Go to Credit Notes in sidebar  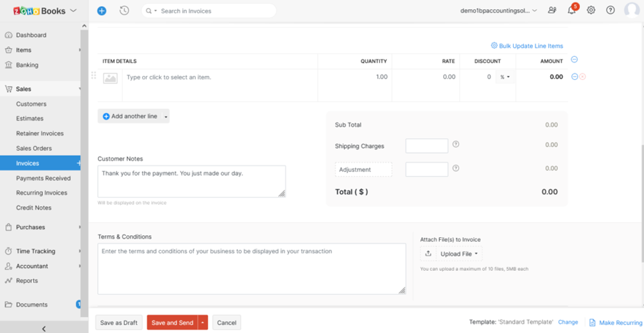coord(34,207)
